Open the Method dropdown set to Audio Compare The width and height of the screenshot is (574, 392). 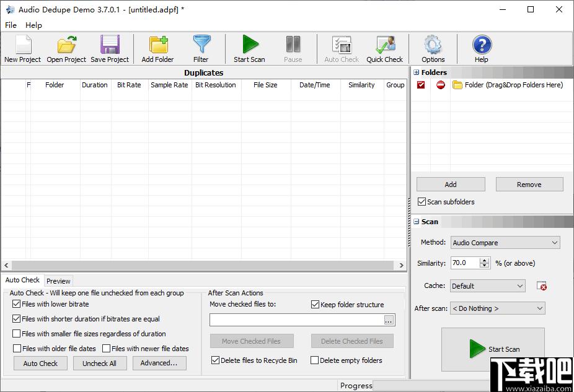pos(505,242)
